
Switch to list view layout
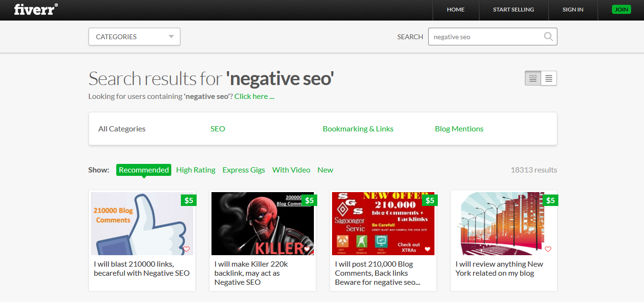(549, 78)
